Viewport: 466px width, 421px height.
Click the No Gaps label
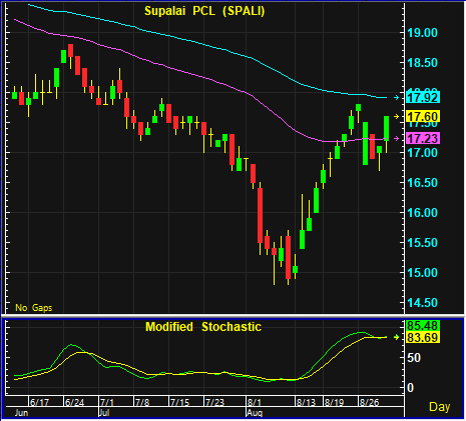pos(34,307)
